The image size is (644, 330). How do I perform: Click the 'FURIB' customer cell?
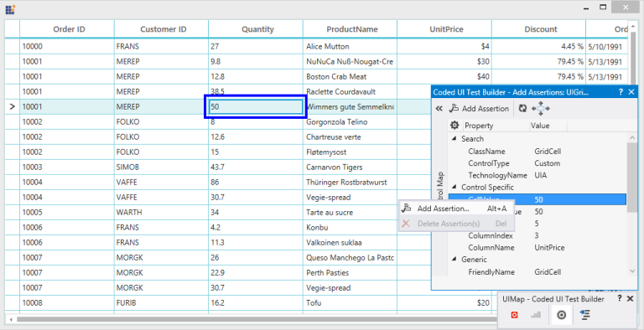161,303
